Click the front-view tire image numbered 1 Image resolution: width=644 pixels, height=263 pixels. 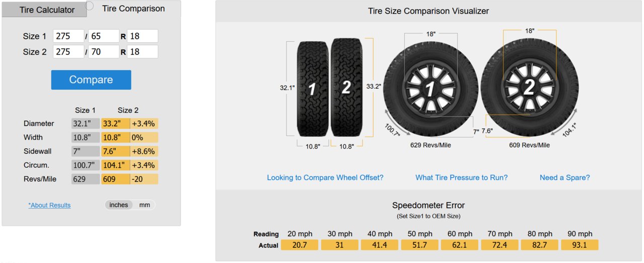click(313, 88)
